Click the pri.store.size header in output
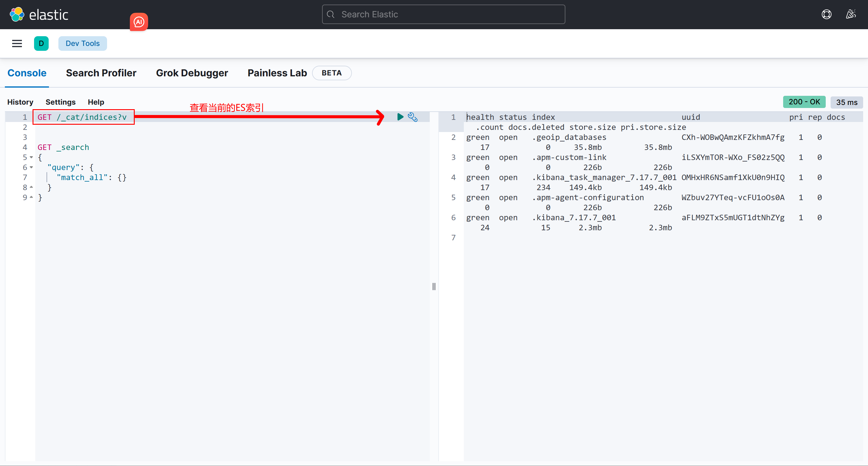Viewport: 868px width, 466px height. click(653, 127)
